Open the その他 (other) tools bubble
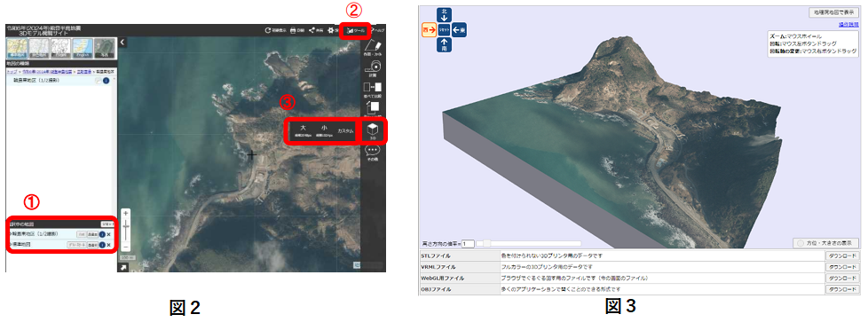The height and width of the screenshot is (330, 868). coord(373,153)
